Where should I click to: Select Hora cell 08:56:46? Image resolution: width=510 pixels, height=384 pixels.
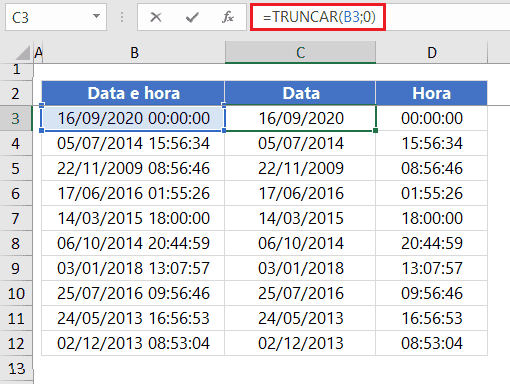(432, 168)
